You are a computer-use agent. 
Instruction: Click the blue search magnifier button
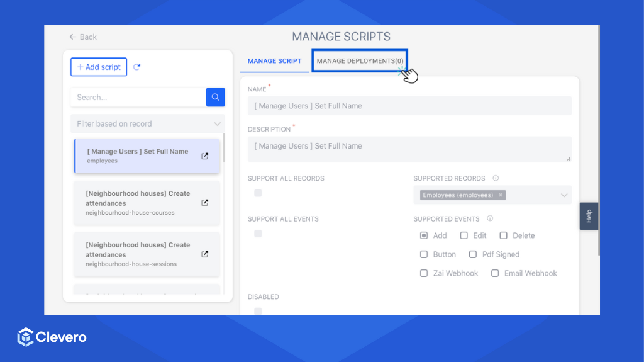pyautogui.click(x=215, y=97)
